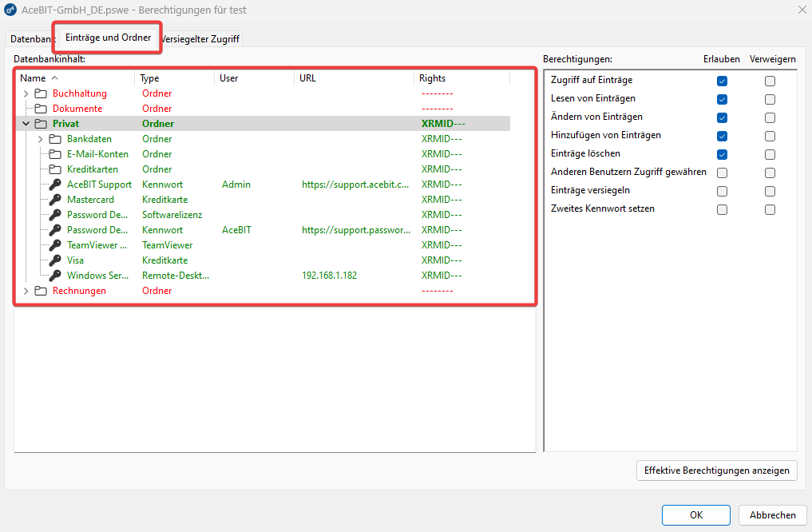Expand the Buchhaltung folder
The width and height of the screenshot is (812, 532).
26,93
